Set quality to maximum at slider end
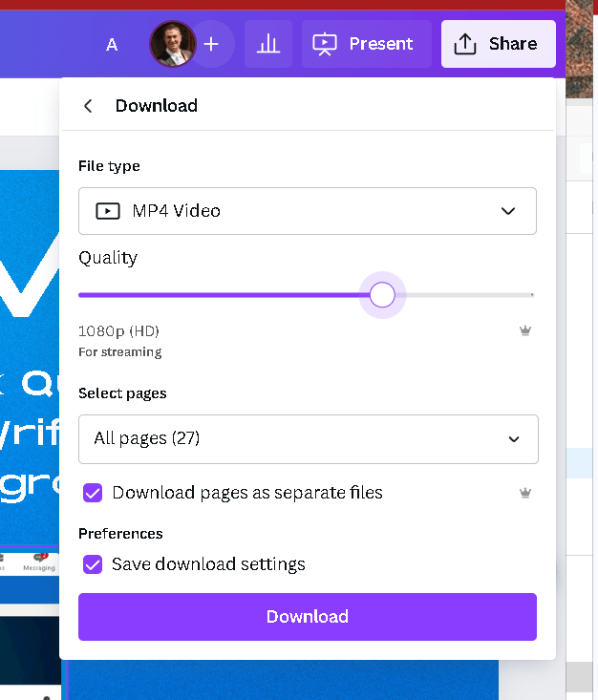This screenshot has width=598, height=700. [x=532, y=295]
